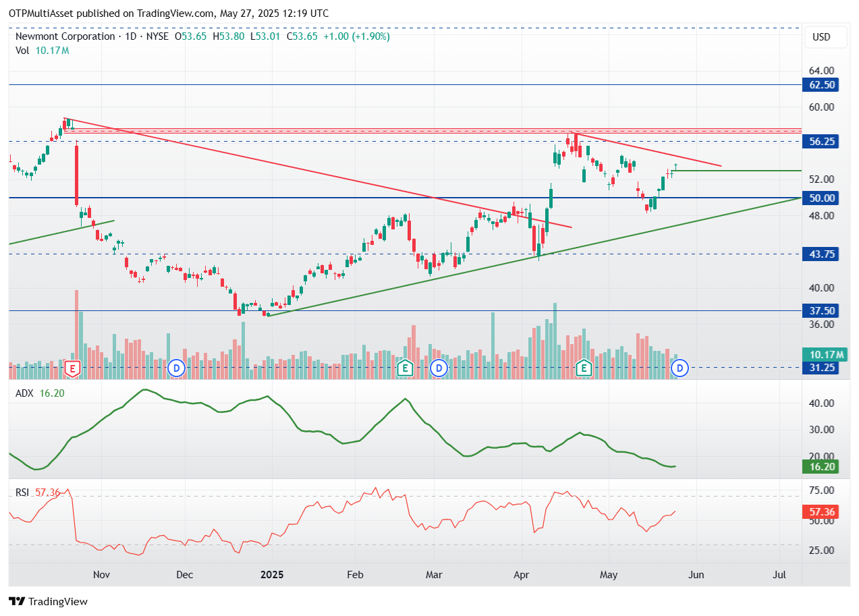Click the 30.00 tick on ADX scale
This screenshot has width=859, height=616.
pyautogui.click(x=821, y=430)
